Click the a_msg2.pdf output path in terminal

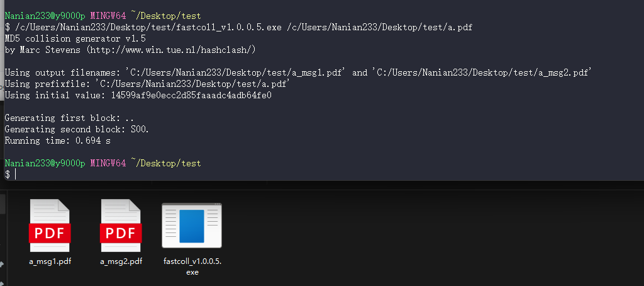point(482,72)
